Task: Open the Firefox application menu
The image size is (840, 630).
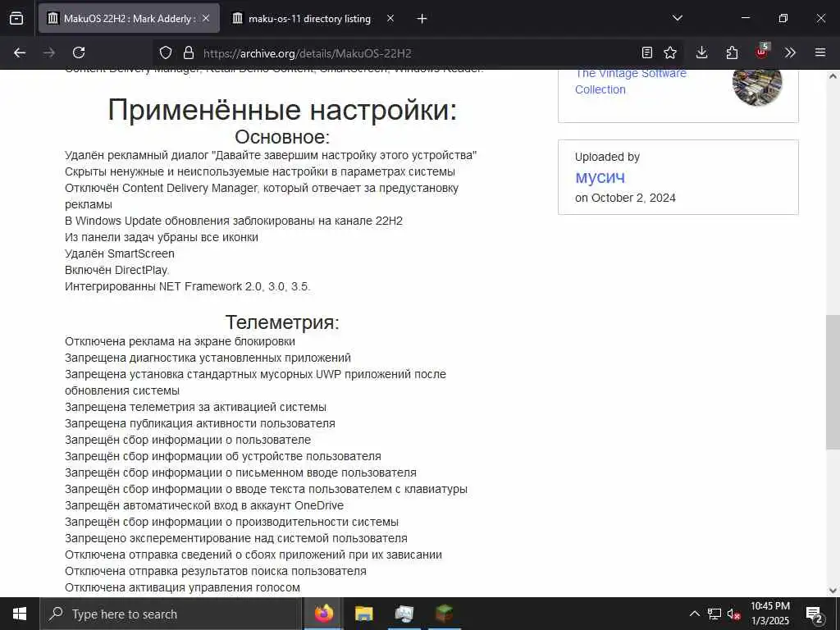Action: pos(820,52)
